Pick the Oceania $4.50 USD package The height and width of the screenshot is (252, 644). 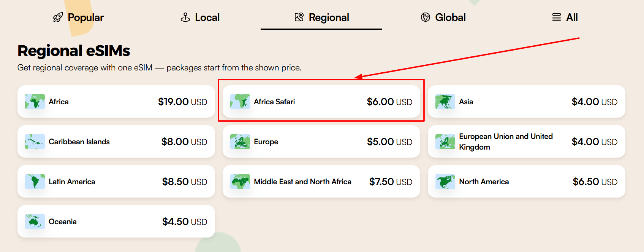pyautogui.click(x=116, y=222)
